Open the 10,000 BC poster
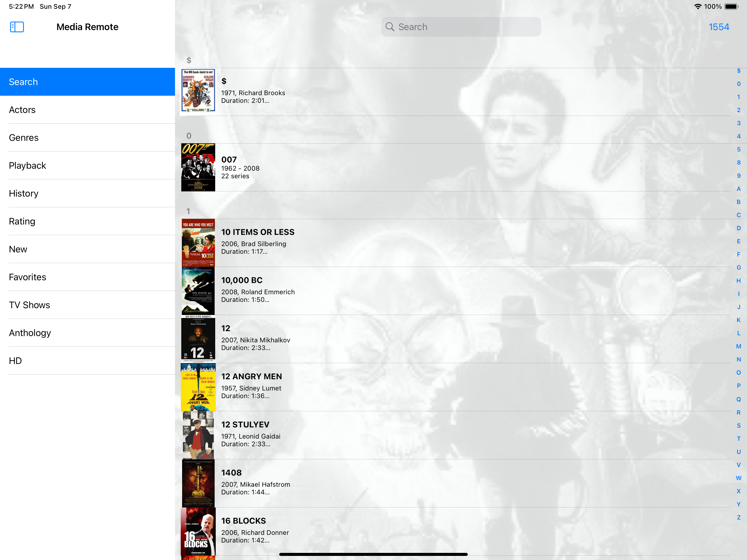 [198, 291]
